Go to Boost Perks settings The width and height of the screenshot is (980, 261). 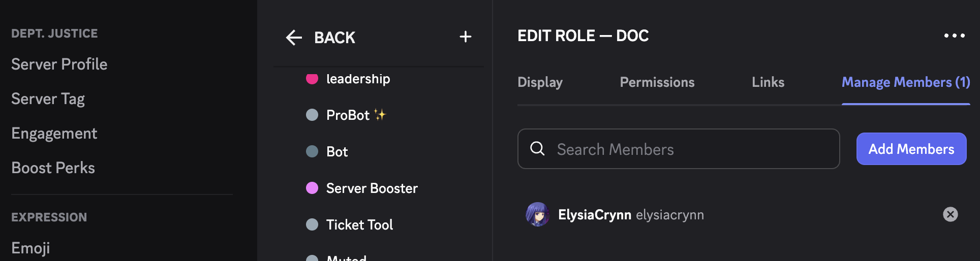pyautogui.click(x=53, y=168)
